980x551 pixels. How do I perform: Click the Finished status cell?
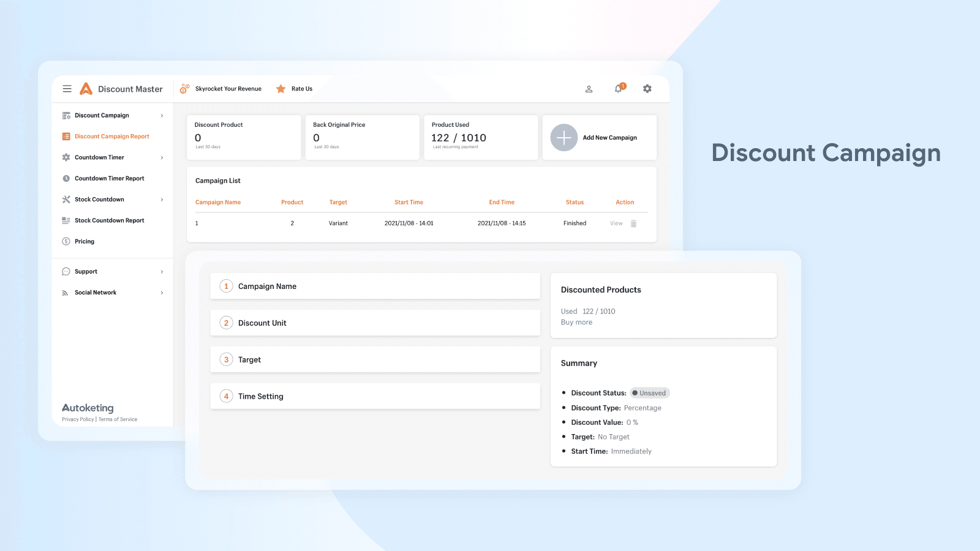point(575,223)
